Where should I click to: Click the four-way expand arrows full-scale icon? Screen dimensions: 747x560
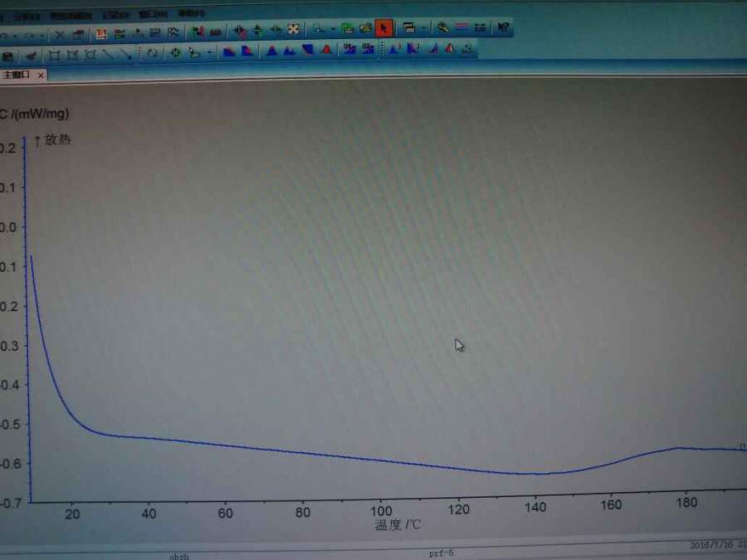294,30
